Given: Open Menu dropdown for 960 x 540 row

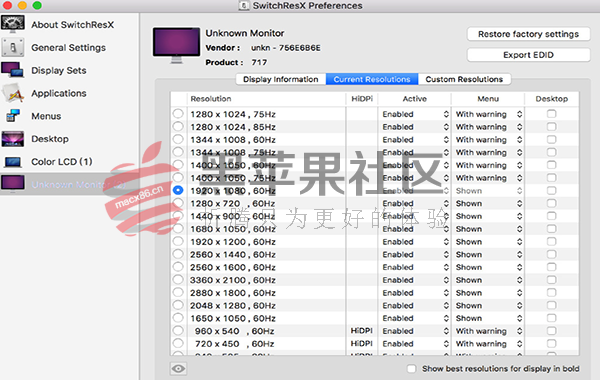Looking at the screenshot, I should [488, 331].
